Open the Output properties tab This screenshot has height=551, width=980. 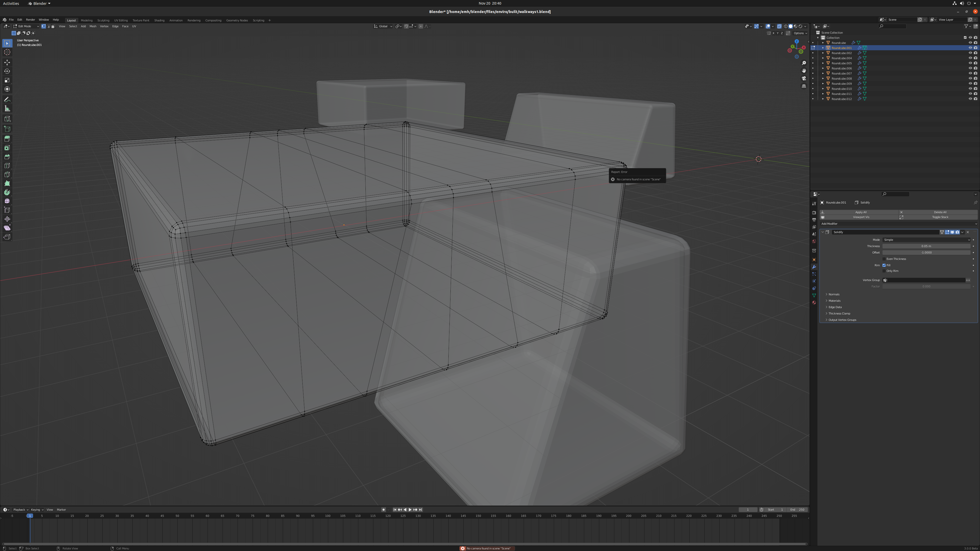(x=814, y=220)
